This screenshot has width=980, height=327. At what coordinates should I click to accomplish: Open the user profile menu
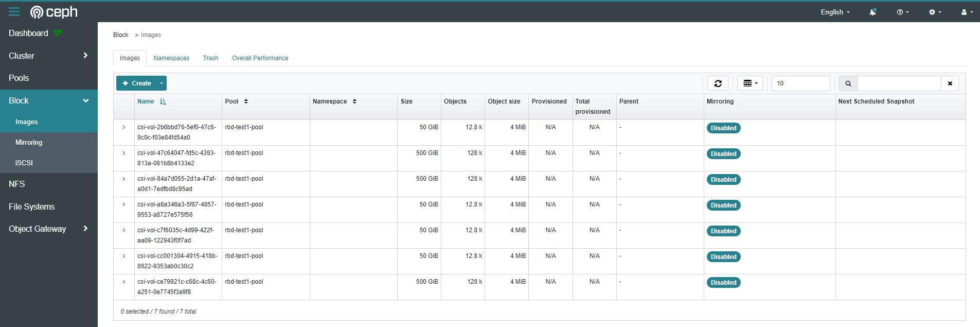tap(967, 12)
